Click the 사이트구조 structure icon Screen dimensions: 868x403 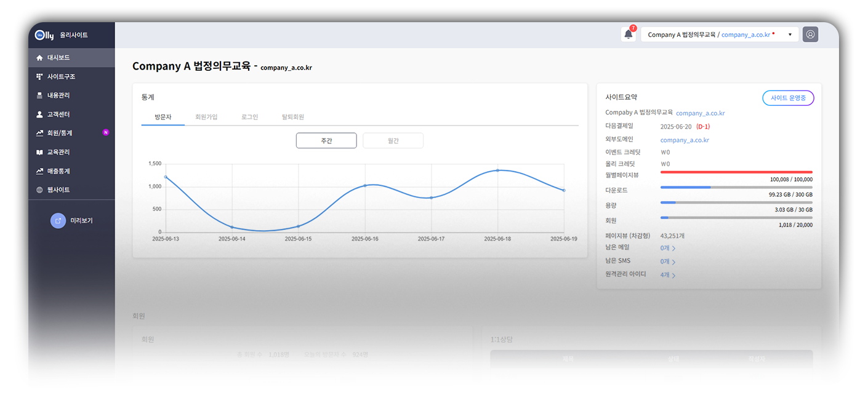40,77
